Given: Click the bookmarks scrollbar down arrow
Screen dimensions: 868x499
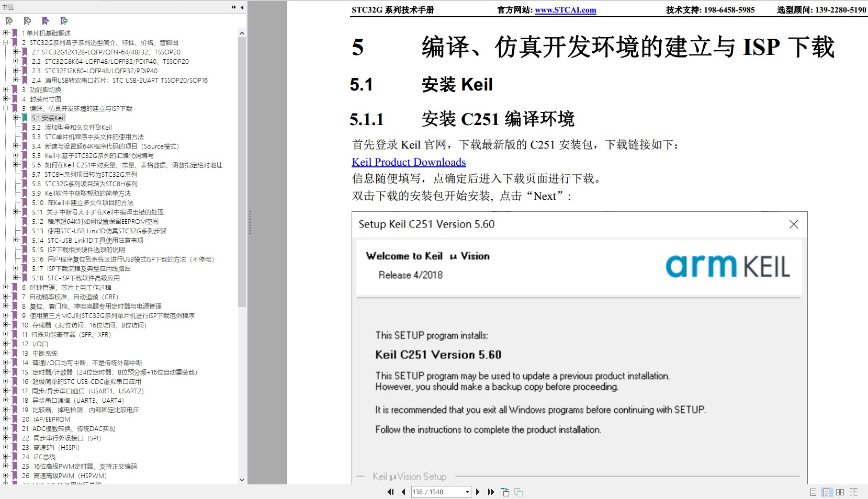Looking at the screenshot, I should [242, 480].
